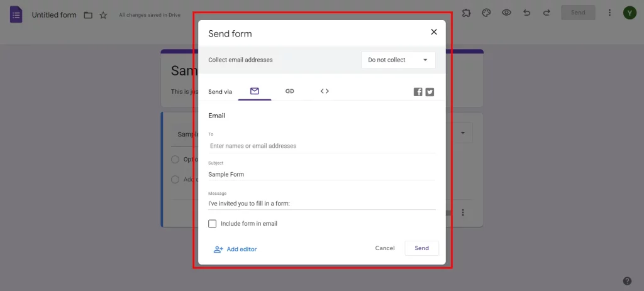Open question type dropdown behind dialog

tap(462, 133)
